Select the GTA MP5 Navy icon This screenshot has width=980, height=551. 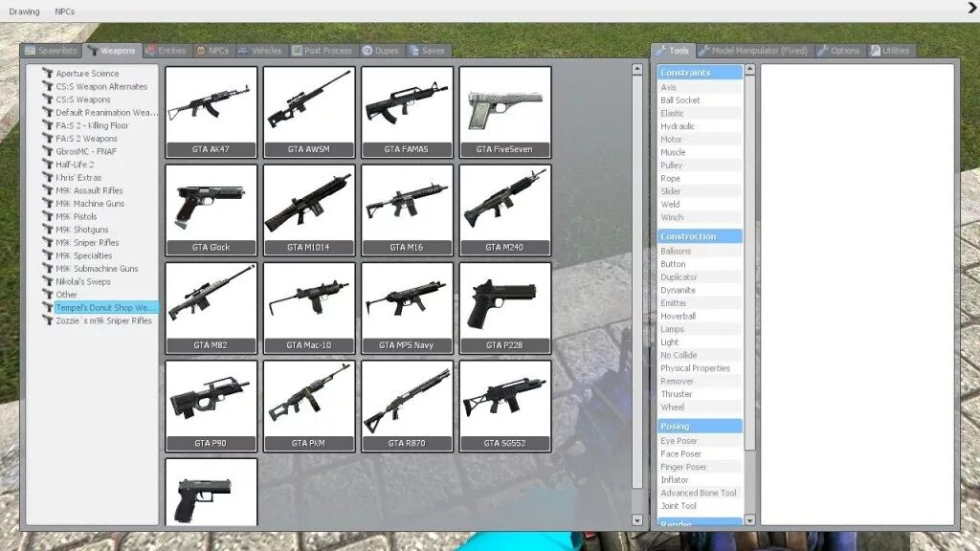(407, 309)
